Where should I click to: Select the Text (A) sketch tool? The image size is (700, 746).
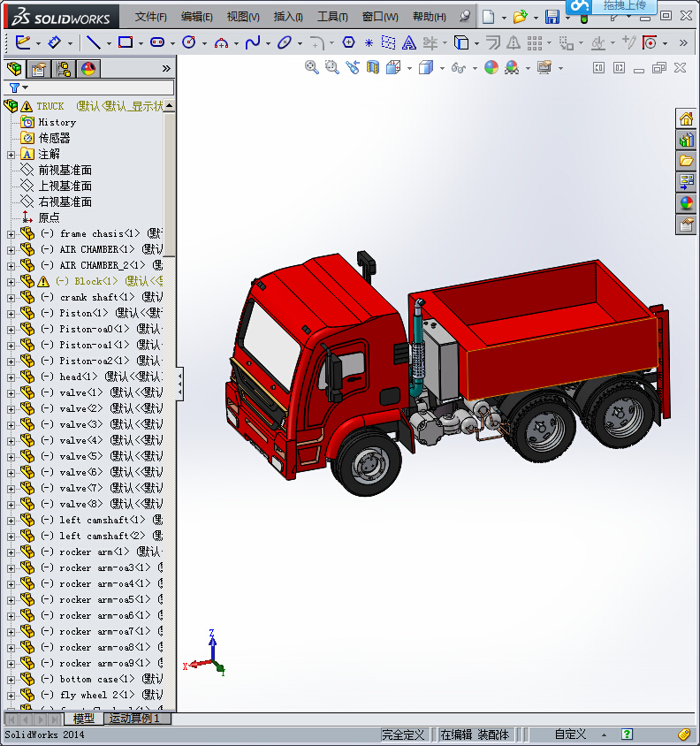408,42
